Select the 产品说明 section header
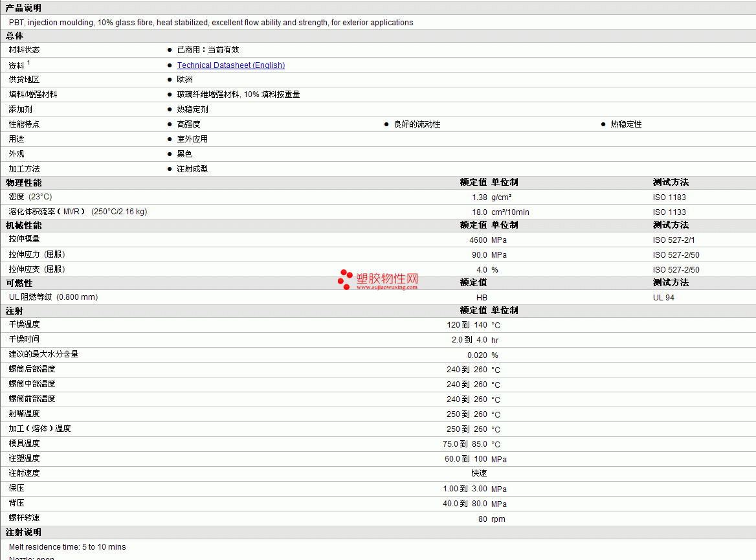756x560 pixels. [x=23, y=8]
